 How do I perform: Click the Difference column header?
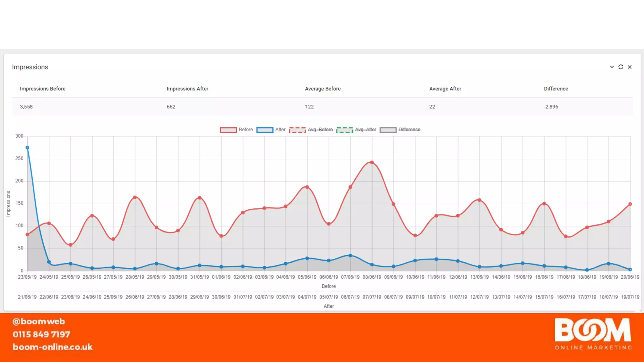556,89
